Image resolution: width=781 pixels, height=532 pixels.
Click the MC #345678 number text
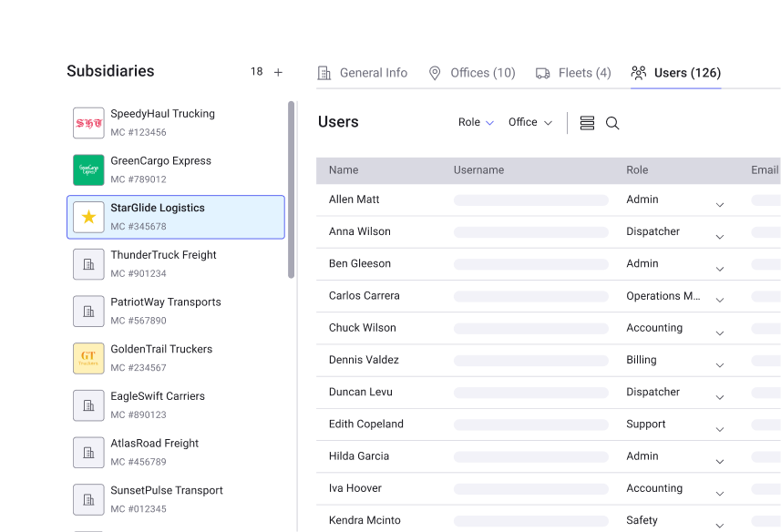point(139,227)
